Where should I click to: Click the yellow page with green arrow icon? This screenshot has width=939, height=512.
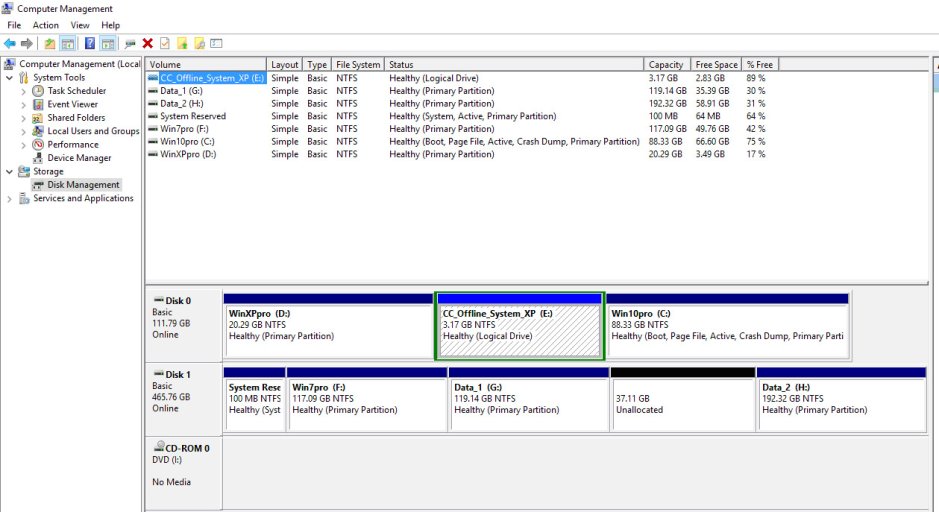click(x=182, y=44)
